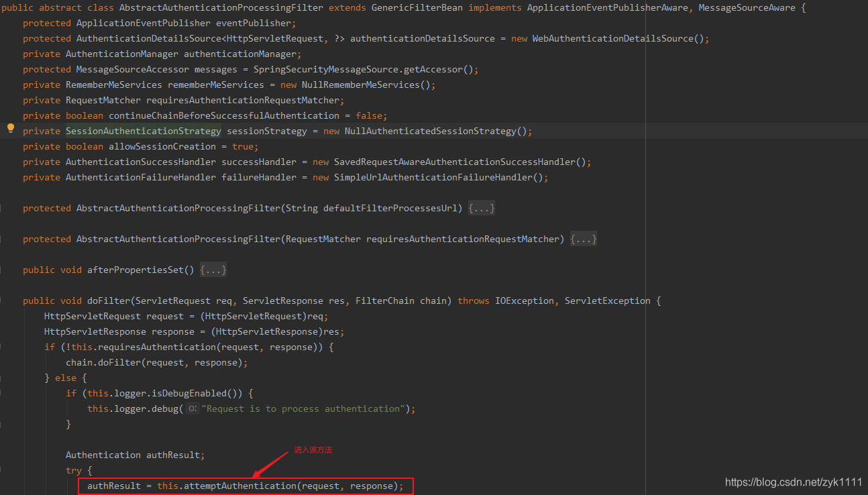This screenshot has width=868, height=495.
Task: Click the eventPublisher field name
Action: tap(253, 23)
